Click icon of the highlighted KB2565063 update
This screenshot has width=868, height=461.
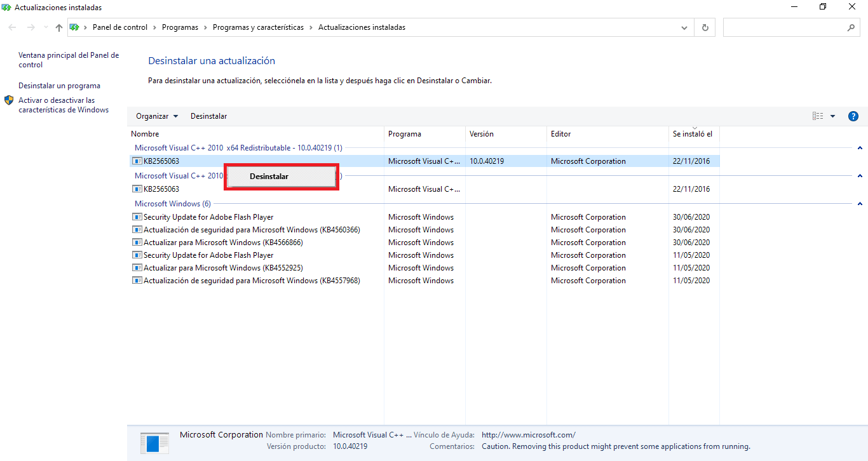point(137,161)
